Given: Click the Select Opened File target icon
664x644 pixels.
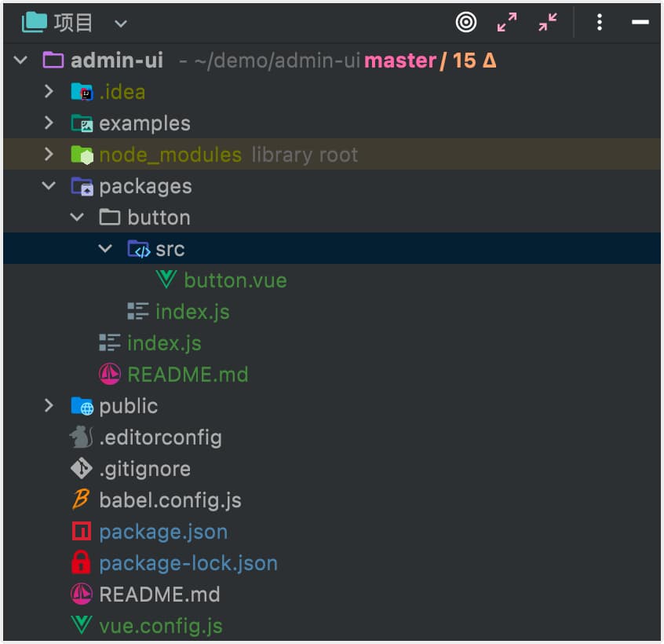Looking at the screenshot, I should tap(465, 22).
